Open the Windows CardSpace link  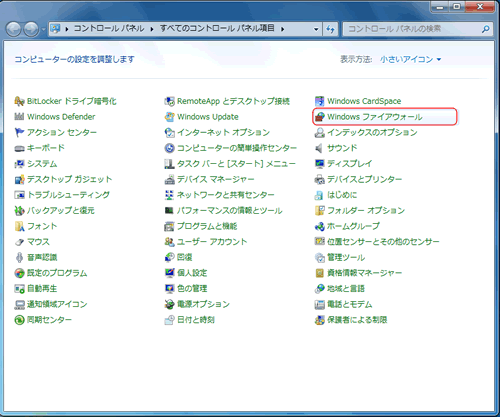(364, 101)
